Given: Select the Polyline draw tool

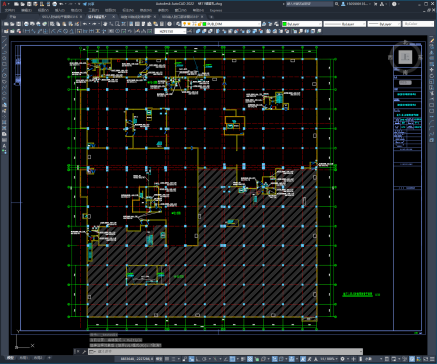Looking at the screenshot, I should tap(4, 52).
